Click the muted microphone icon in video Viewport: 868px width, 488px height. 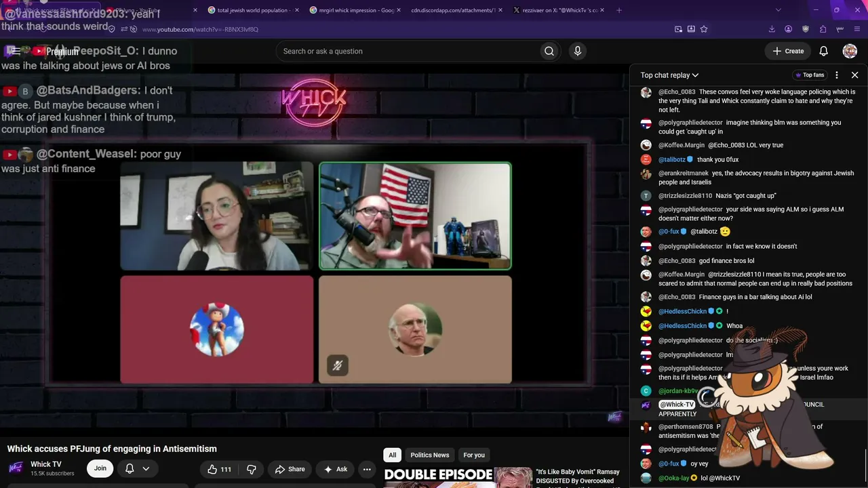click(x=338, y=365)
